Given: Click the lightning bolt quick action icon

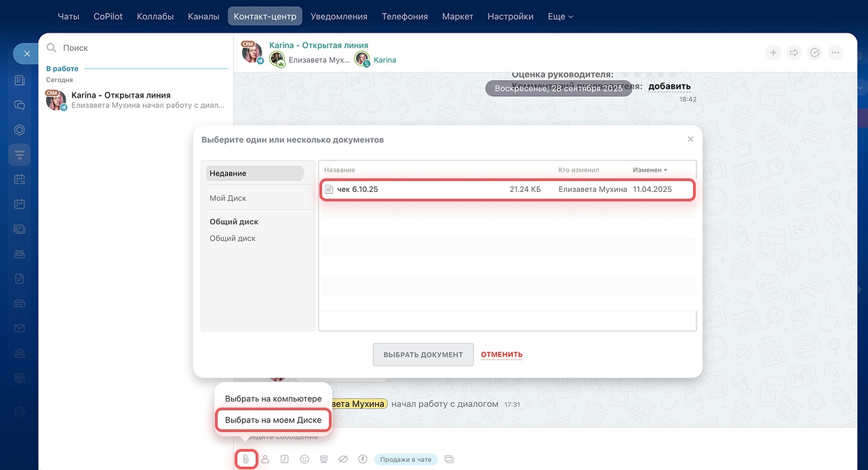Looking at the screenshot, I should point(362,459).
